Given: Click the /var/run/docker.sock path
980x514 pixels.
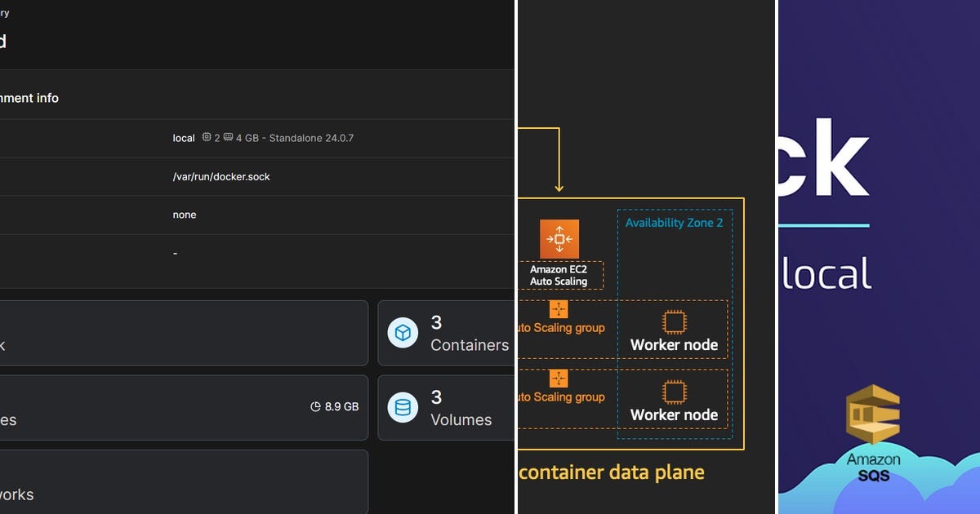Looking at the screenshot, I should point(220,176).
